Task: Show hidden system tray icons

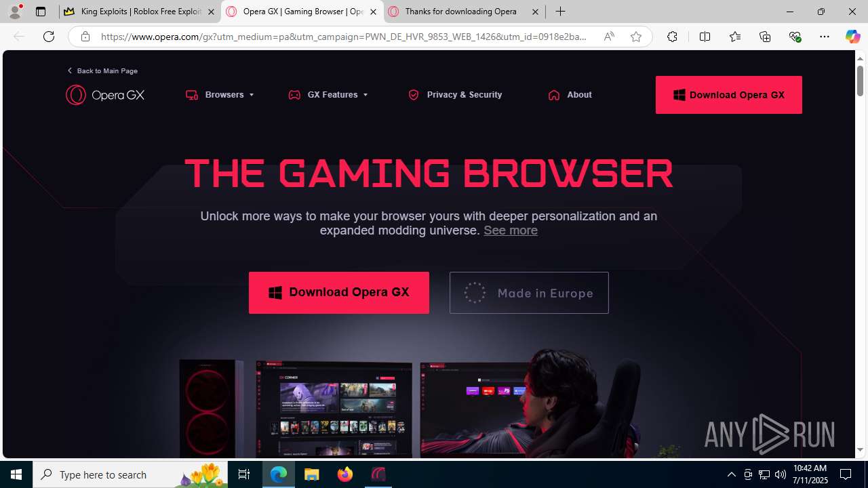Action: [x=731, y=474]
